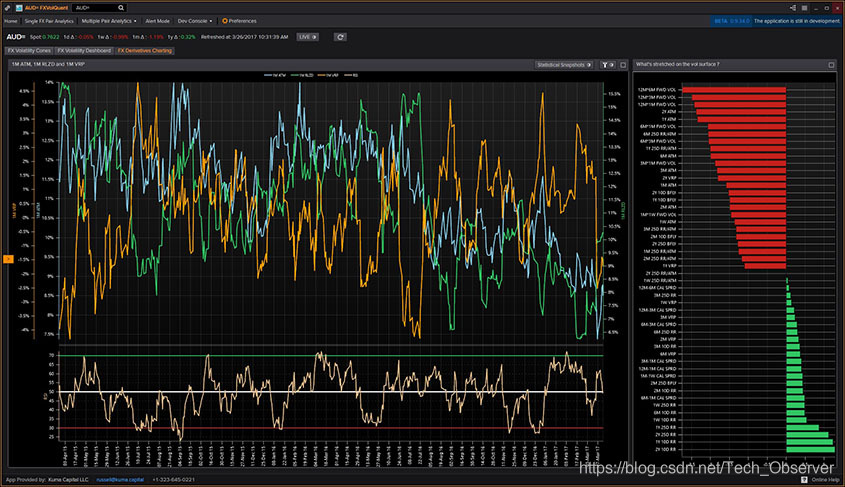This screenshot has height=487, width=845.
Task: Click the 1Y VRP bar label
Action: coord(669,266)
